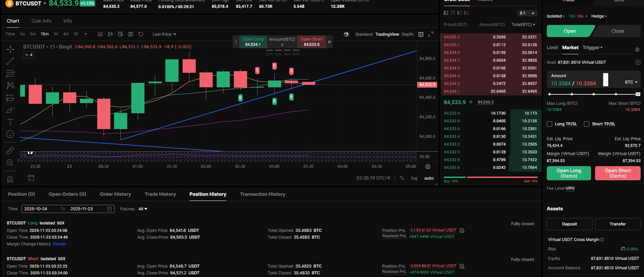Open the forecasting and measurement tools
Image resolution: width=644 pixels, height=277 pixels.
pyautogui.click(x=10, y=98)
